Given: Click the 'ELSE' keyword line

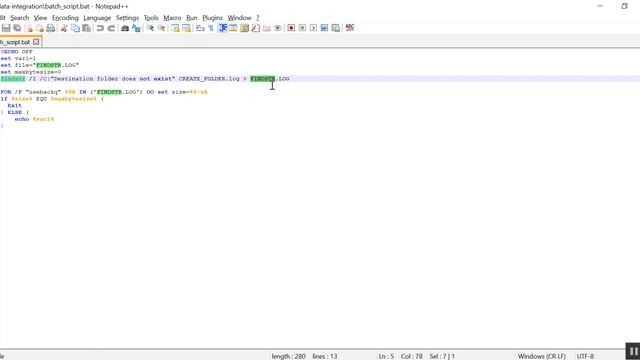Looking at the screenshot, I should click(x=15, y=112).
